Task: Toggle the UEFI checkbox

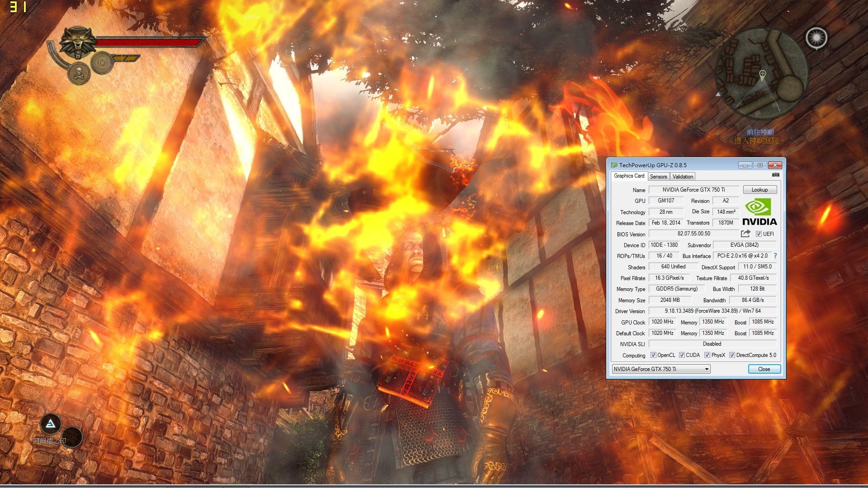Action: [759, 234]
